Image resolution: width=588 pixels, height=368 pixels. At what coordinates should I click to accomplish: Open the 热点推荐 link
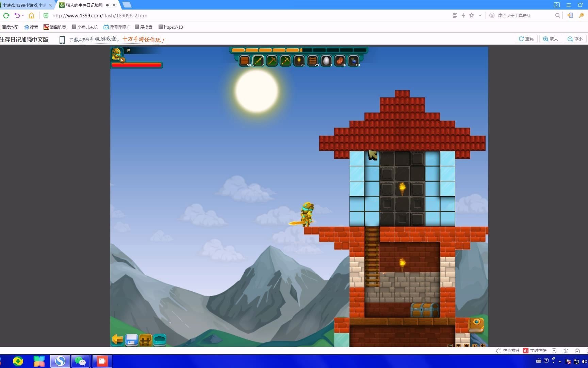508,351
